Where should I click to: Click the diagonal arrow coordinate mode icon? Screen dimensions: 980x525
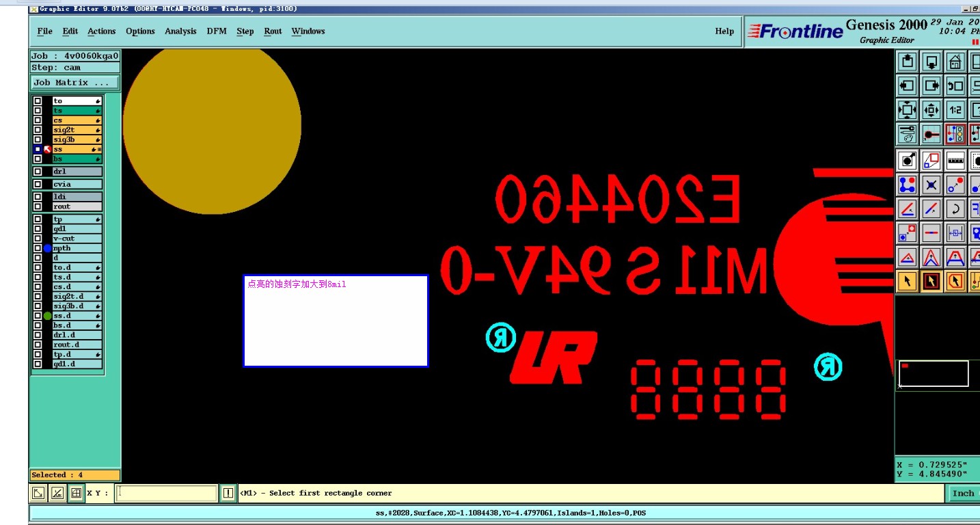pyautogui.click(x=39, y=493)
